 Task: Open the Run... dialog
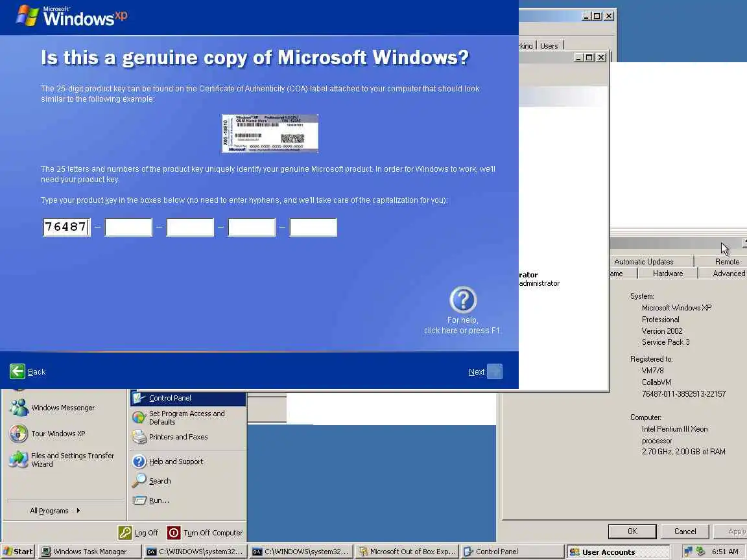pyautogui.click(x=188, y=500)
